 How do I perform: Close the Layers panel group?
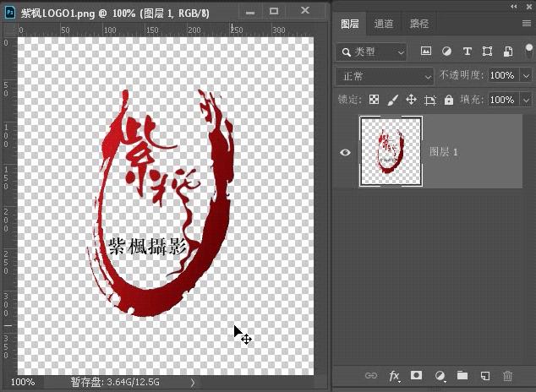(530, 6)
